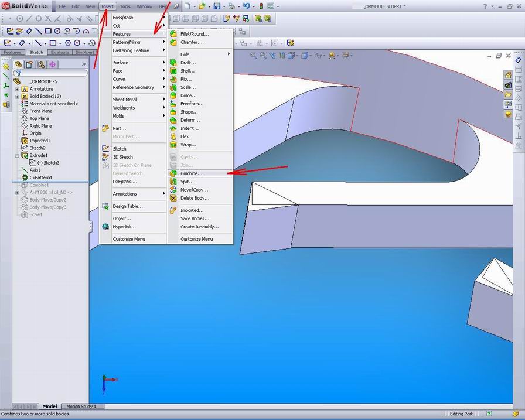Click the Open document icon
The height and width of the screenshot is (420, 525).
pos(202,6)
